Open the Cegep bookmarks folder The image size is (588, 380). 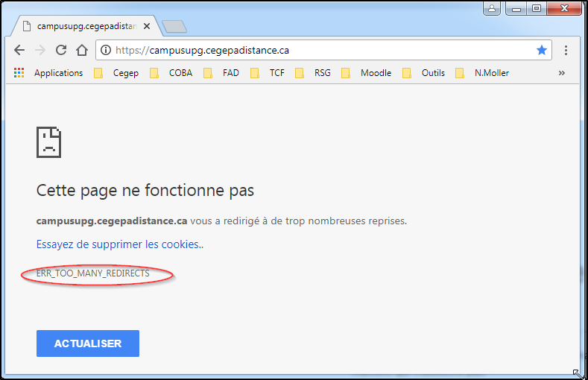[116, 73]
